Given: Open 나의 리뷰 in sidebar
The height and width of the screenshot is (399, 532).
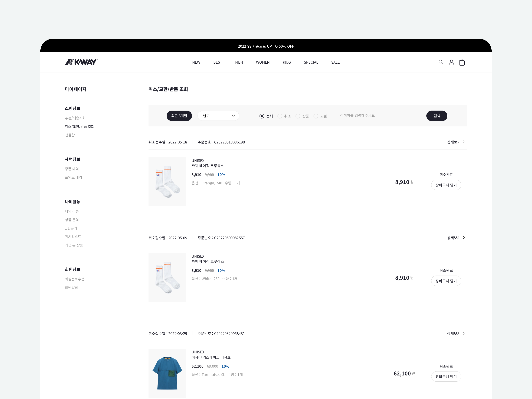Looking at the screenshot, I should pyautogui.click(x=72, y=211).
